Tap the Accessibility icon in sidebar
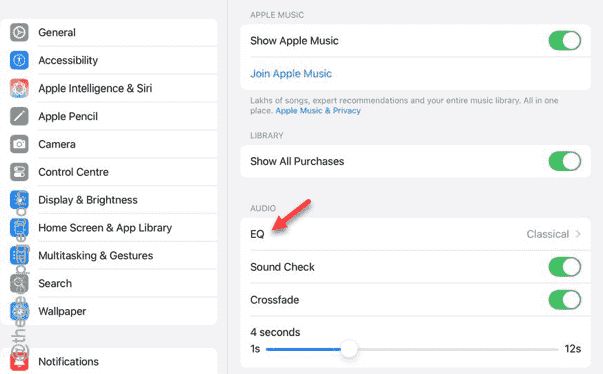The image size is (603, 374). [19, 60]
